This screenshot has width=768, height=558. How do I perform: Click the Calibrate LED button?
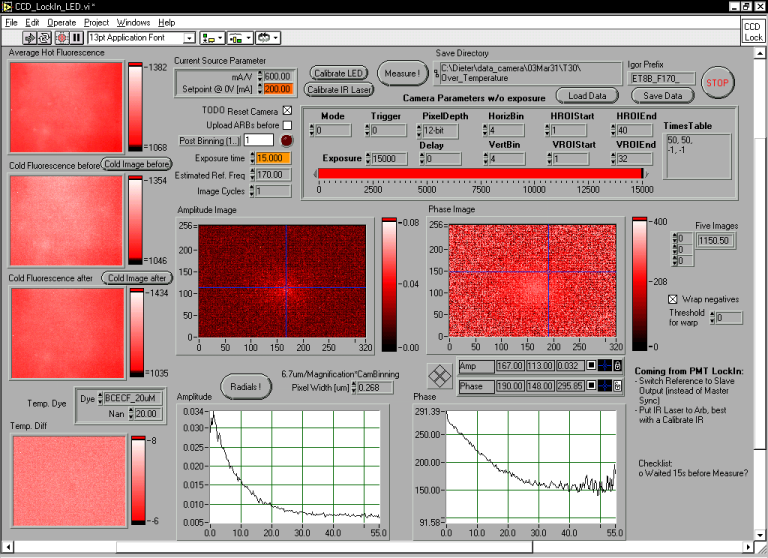click(x=337, y=73)
